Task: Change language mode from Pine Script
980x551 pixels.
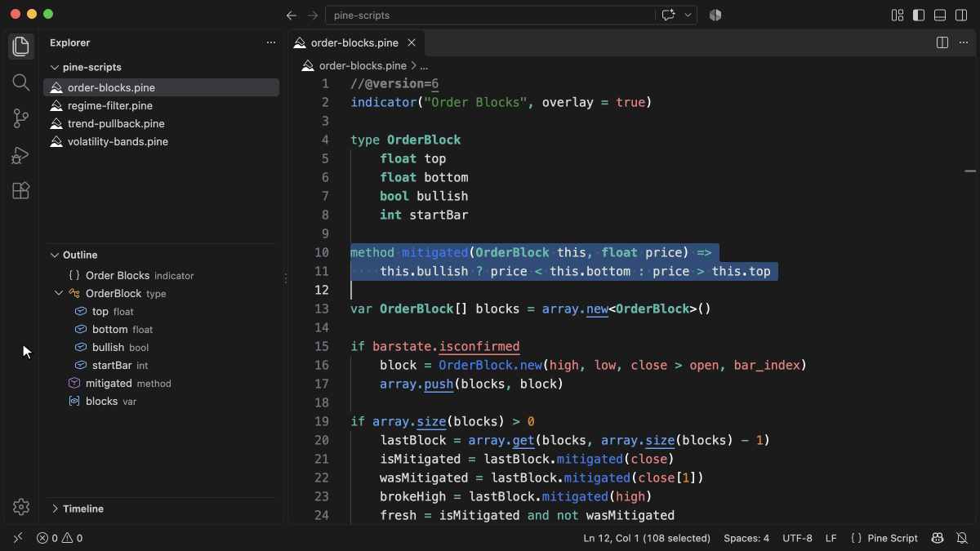Action: pos(893,538)
